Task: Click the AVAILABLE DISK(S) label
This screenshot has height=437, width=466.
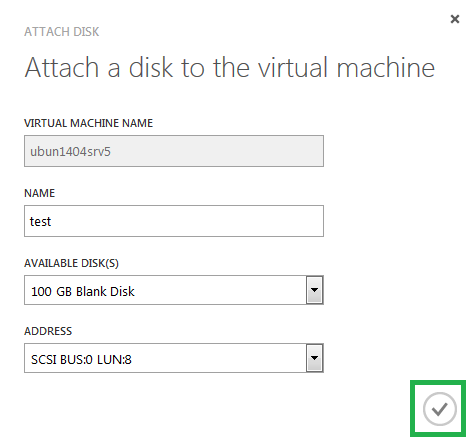Action: pos(71,263)
